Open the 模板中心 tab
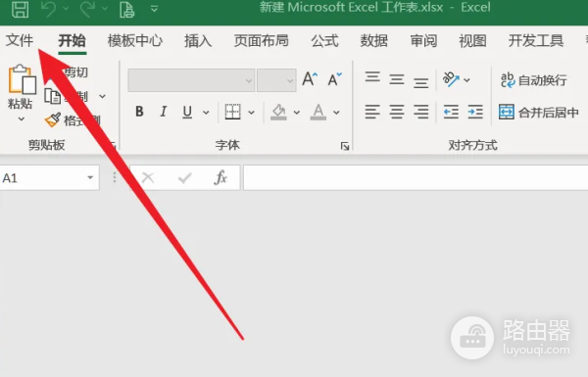 point(135,40)
